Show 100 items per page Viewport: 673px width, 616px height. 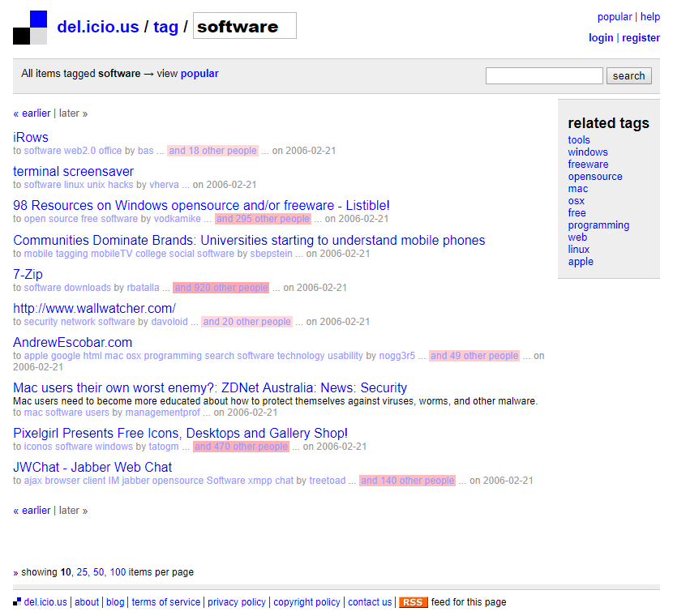(118, 572)
